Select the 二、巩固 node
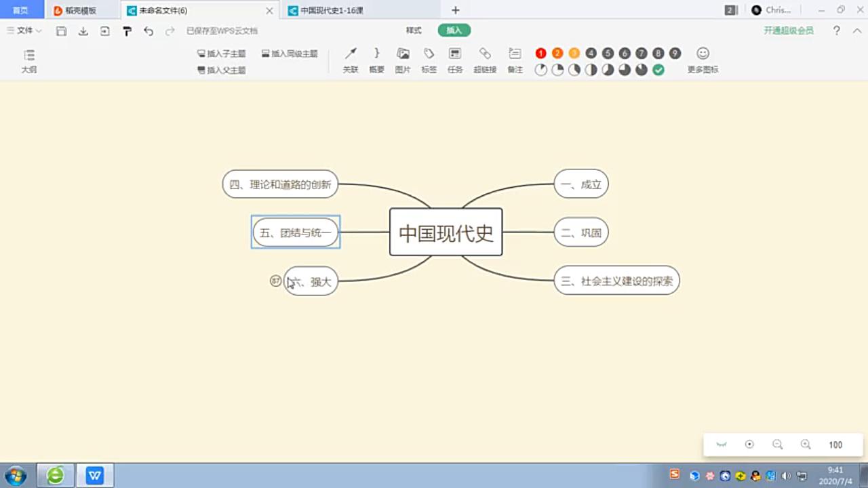The width and height of the screenshot is (868, 488). [x=581, y=232]
